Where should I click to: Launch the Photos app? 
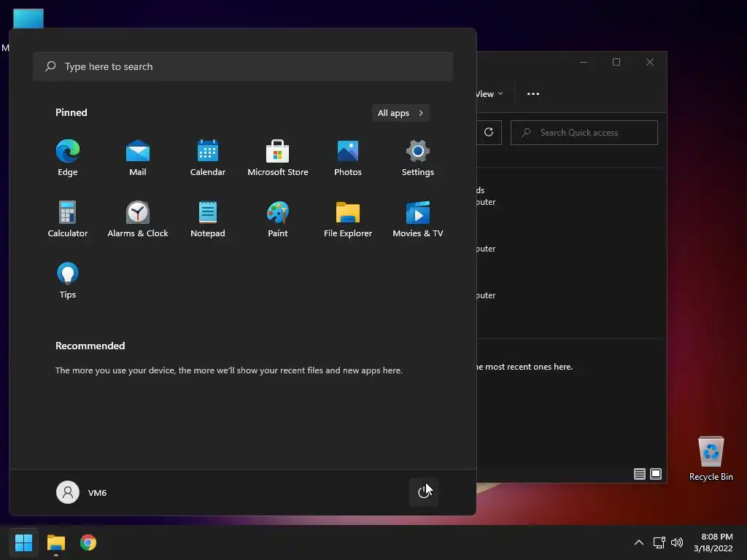point(348,158)
